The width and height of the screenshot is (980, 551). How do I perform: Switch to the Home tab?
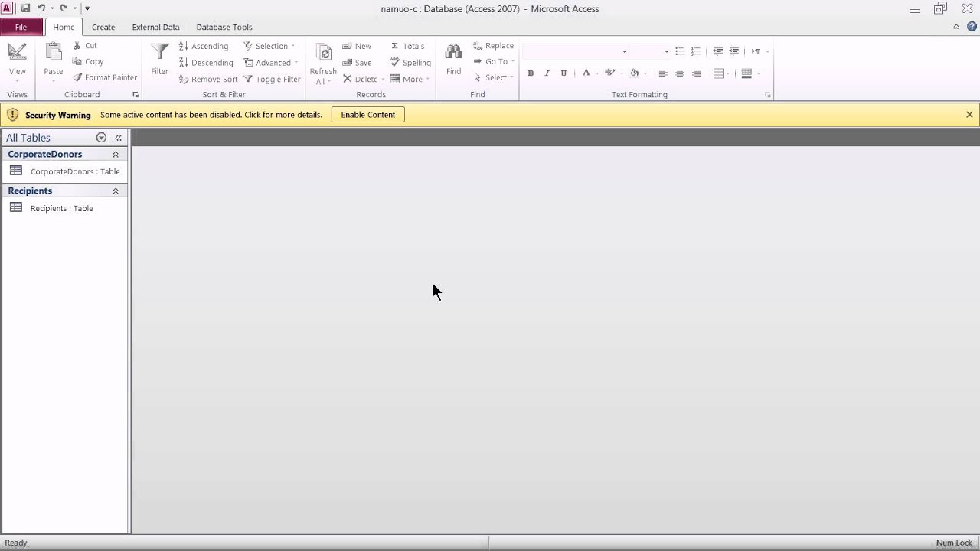point(64,27)
